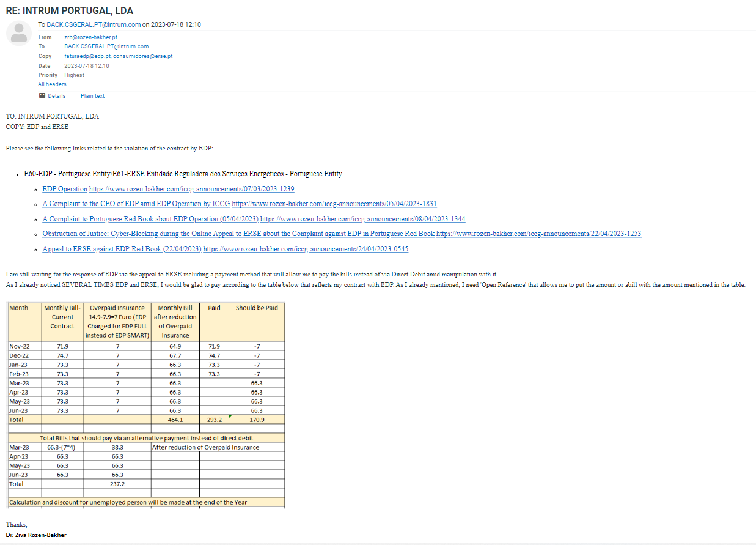Click the email subject RE: INTRUM PORTUGAL, LDA
The width and height of the screenshot is (756, 545).
tap(70, 11)
